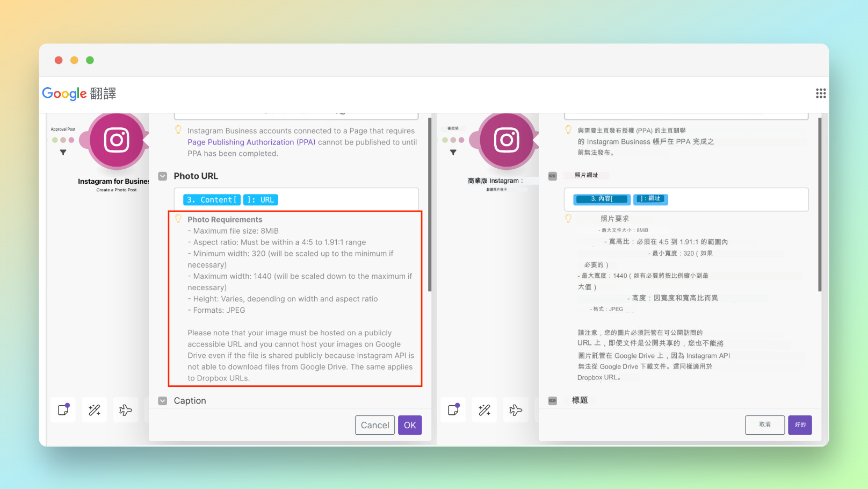The height and width of the screenshot is (489, 868).
Task: Click the Approval Post module dots
Action: tap(63, 140)
